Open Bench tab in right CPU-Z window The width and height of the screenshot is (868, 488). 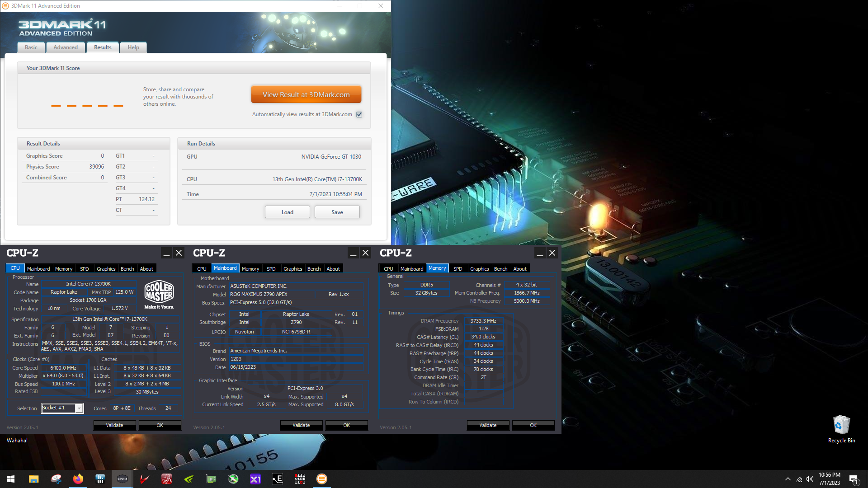click(501, 269)
